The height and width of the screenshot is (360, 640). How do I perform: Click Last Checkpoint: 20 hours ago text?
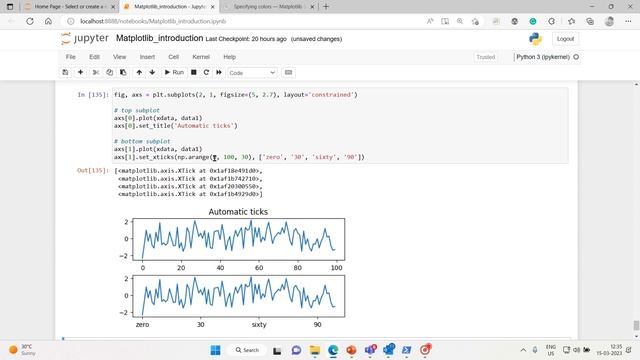pyautogui.click(x=246, y=39)
